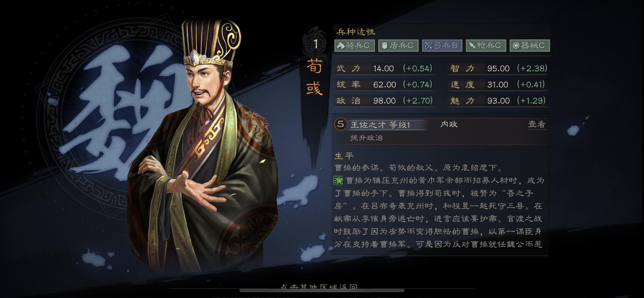Tap the 智力 95.00 stat row

[498, 68]
